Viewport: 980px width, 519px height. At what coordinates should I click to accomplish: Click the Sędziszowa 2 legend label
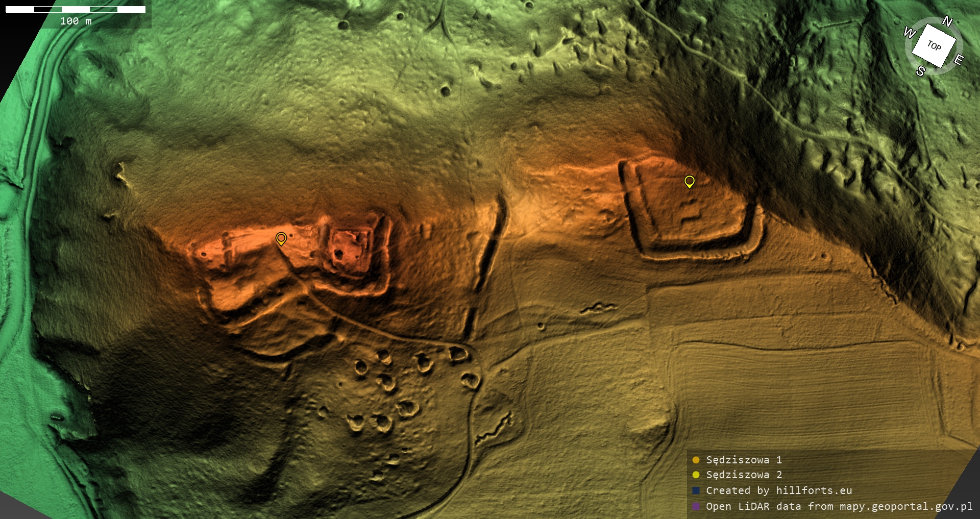(744, 475)
